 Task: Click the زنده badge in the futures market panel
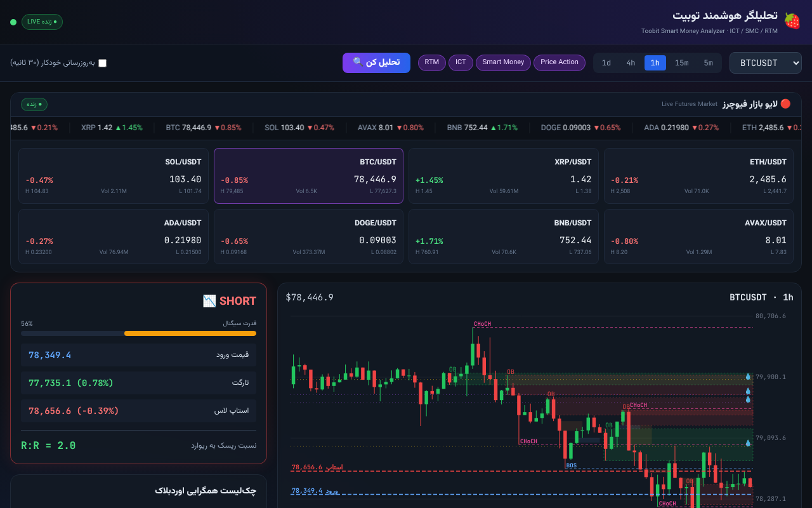[x=34, y=104]
